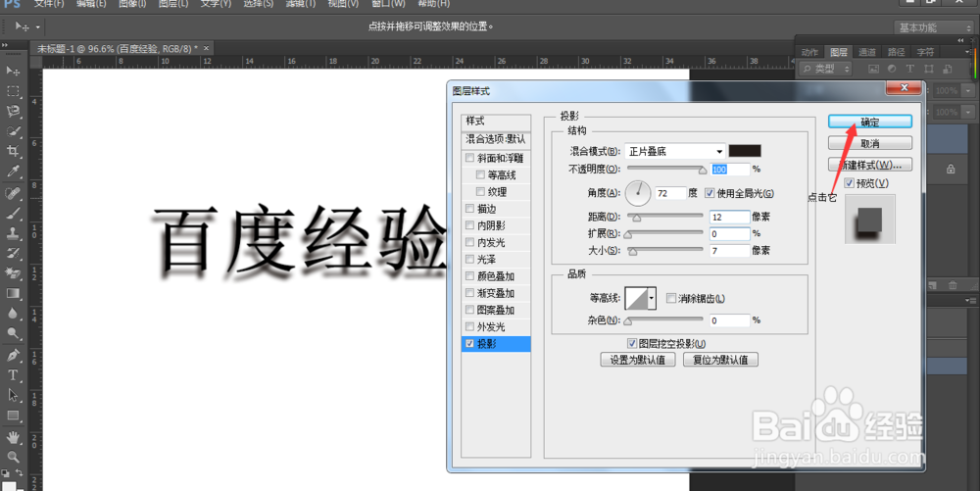Select the Spot Healing Brush tool
Viewport: 980px width, 491px height.
[x=13, y=193]
